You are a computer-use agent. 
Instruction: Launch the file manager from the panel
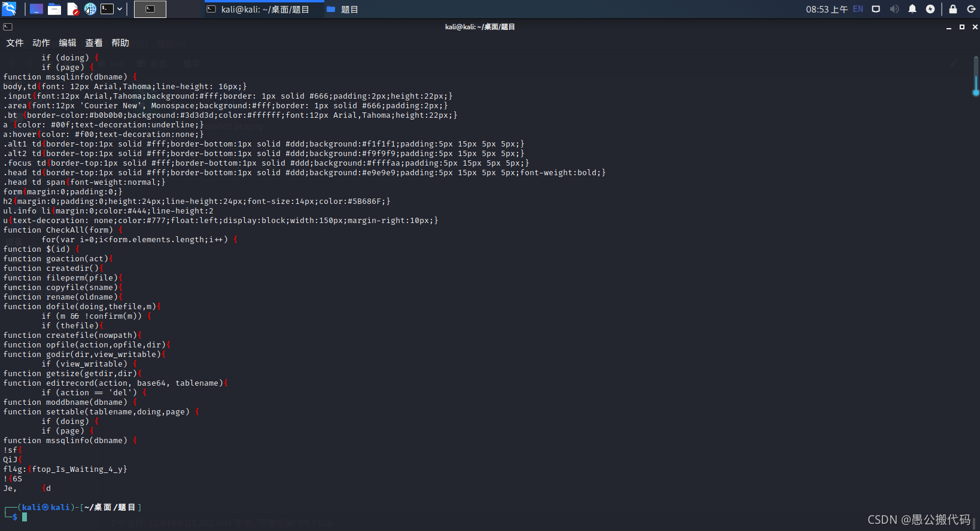(x=54, y=9)
